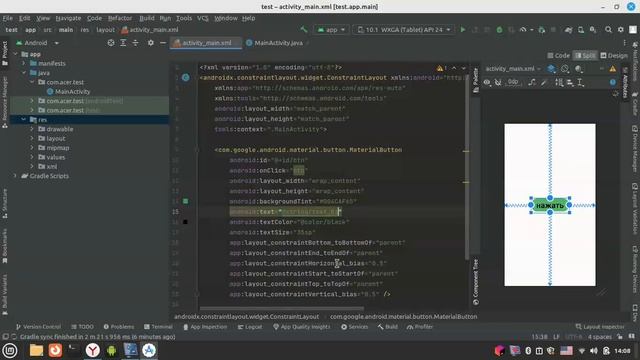Expand the mipmap folder

click(32, 148)
